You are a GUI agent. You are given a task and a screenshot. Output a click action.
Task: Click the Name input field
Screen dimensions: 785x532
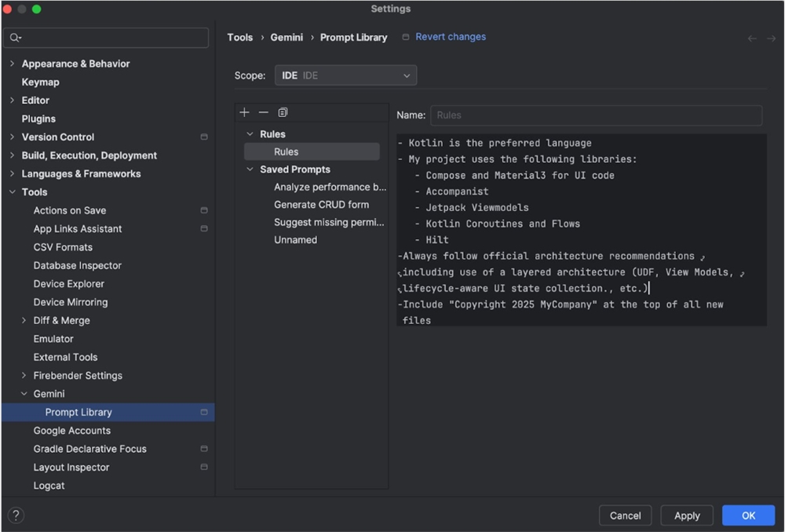595,115
